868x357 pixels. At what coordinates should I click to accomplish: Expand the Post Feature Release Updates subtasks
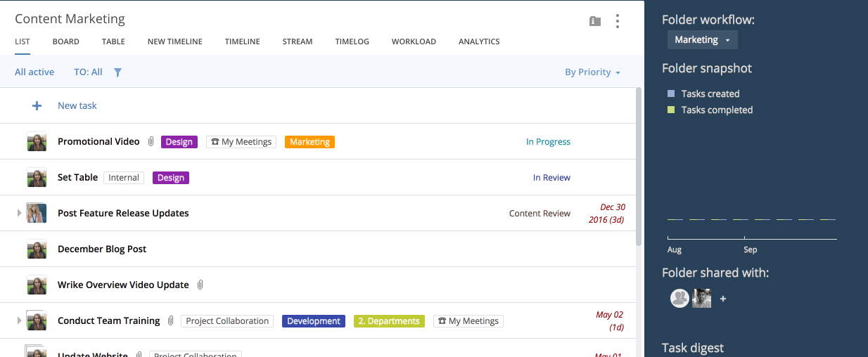(20, 213)
